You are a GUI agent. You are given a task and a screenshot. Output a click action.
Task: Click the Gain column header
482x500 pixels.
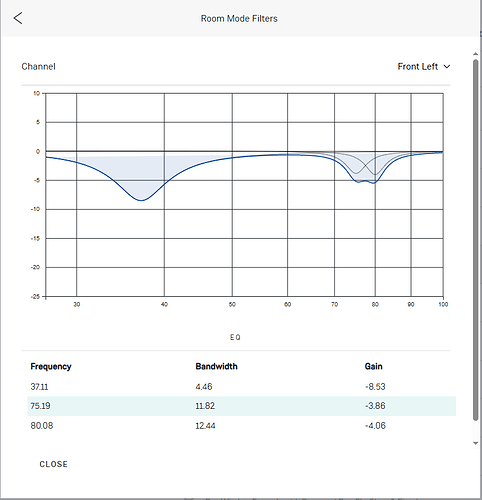pyautogui.click(x=373, y=366)
